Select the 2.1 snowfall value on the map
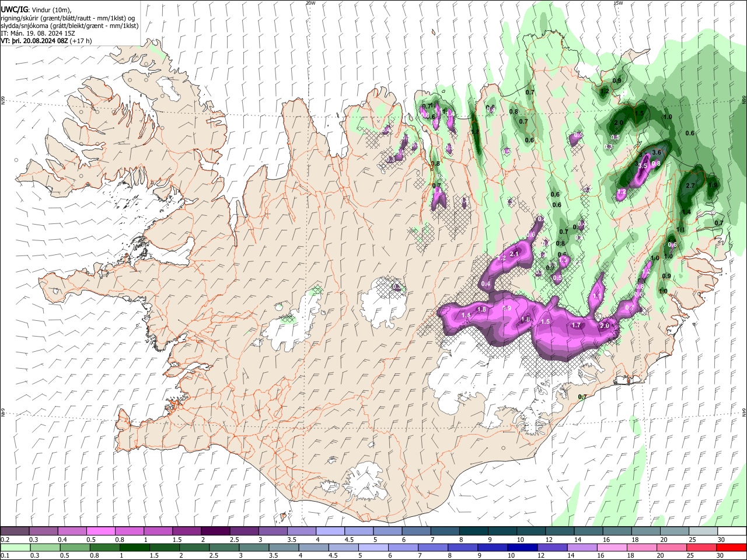Image resolution: width=747 pixels, height=560 pixels. (514, 254)
